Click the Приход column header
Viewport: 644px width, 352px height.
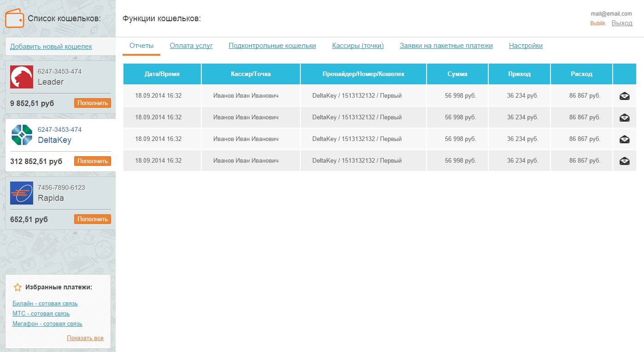[x=520, y=74]
